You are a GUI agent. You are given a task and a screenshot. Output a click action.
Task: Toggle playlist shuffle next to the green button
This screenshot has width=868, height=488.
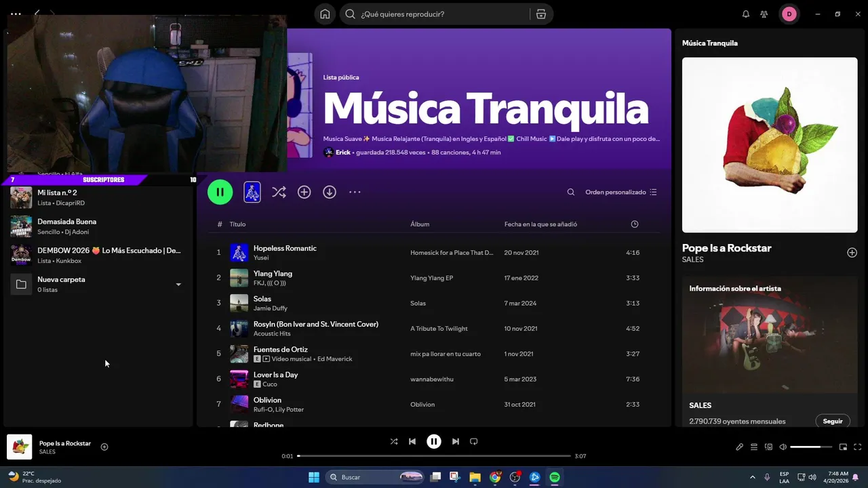pos(279,192)
